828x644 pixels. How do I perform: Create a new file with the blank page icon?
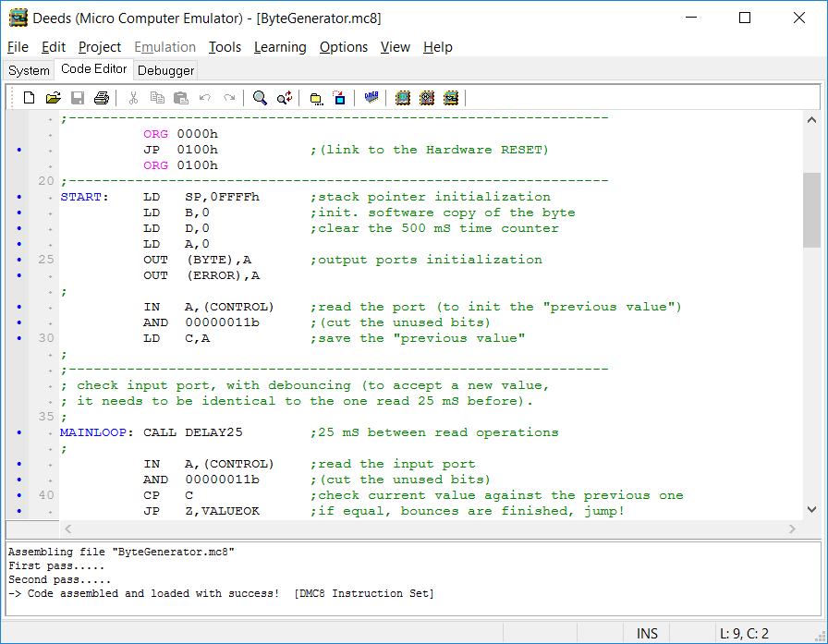29,98
